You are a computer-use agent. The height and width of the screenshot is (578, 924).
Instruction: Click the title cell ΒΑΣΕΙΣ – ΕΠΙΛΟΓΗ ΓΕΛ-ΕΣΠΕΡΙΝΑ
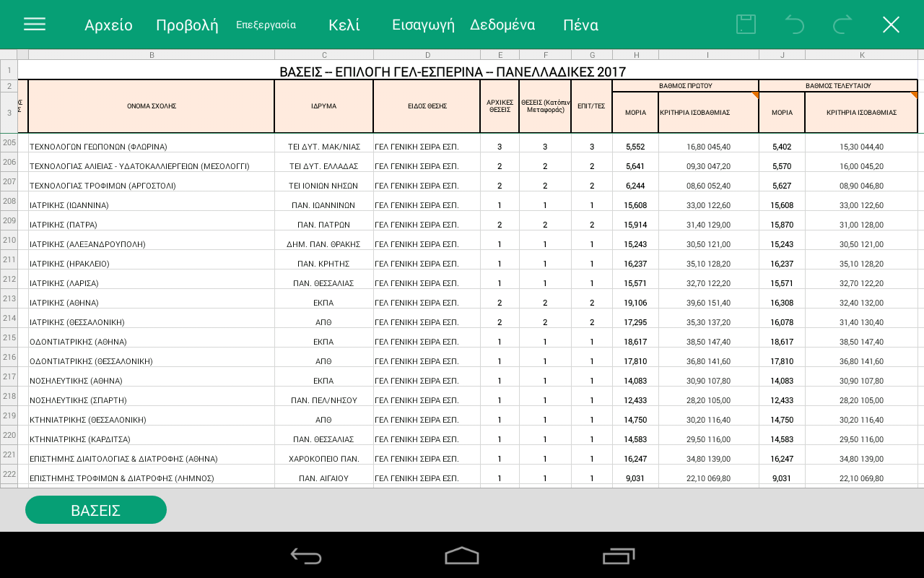click(x=453, y=72)
